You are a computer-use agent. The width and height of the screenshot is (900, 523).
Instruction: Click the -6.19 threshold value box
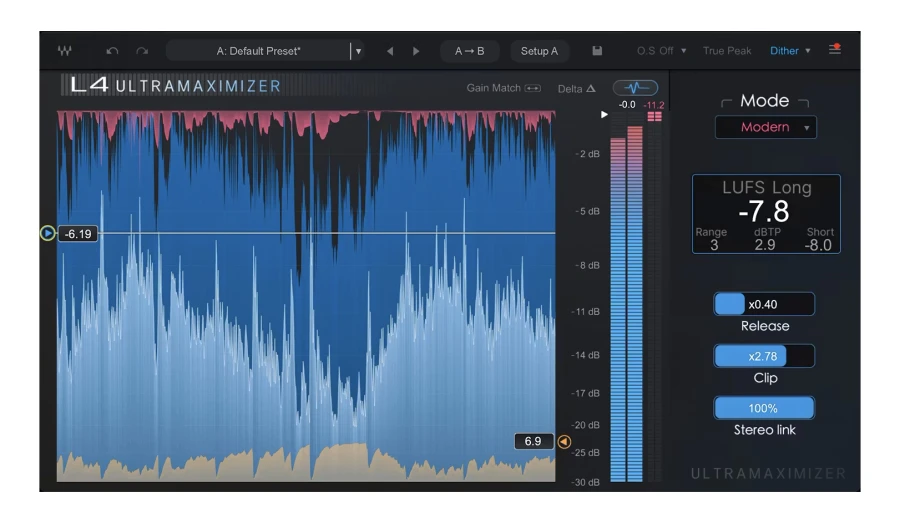point(78,234)
